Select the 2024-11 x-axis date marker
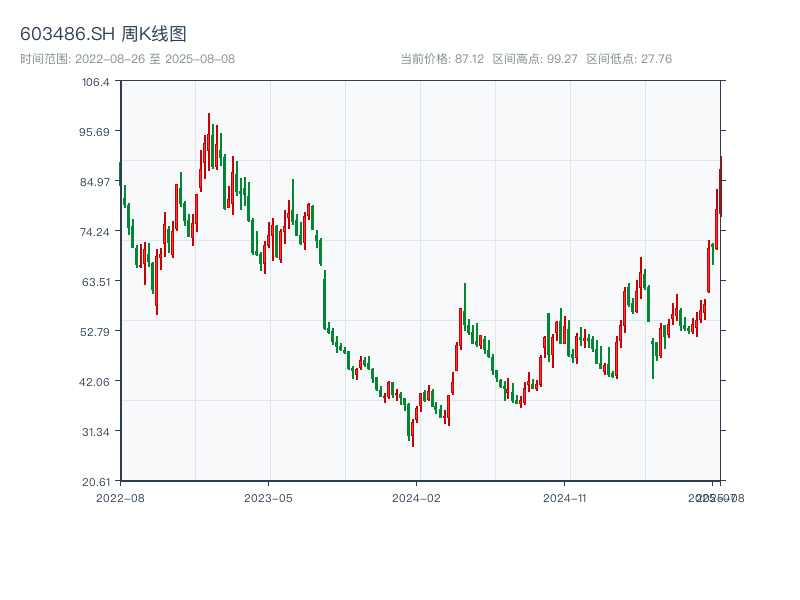The width and height of the screenshot is (800, 600). click(x=564, y=497)
